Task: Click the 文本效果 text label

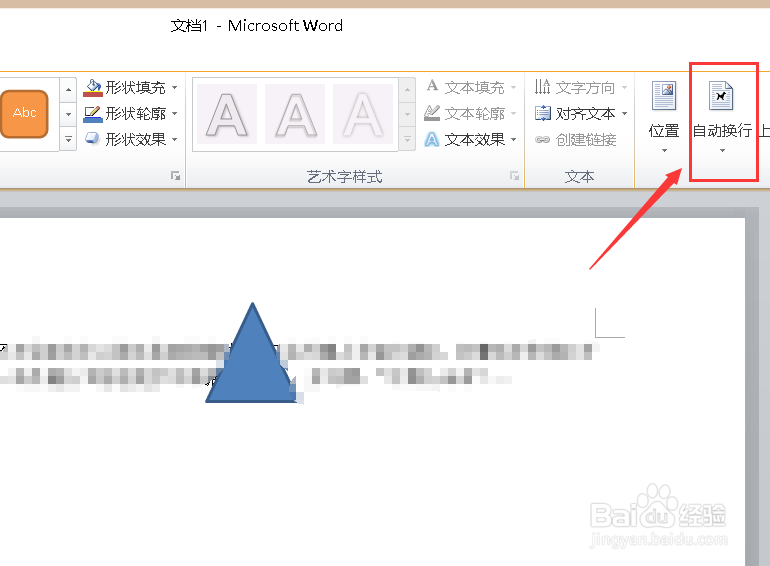Action: (x=475, y=140)
